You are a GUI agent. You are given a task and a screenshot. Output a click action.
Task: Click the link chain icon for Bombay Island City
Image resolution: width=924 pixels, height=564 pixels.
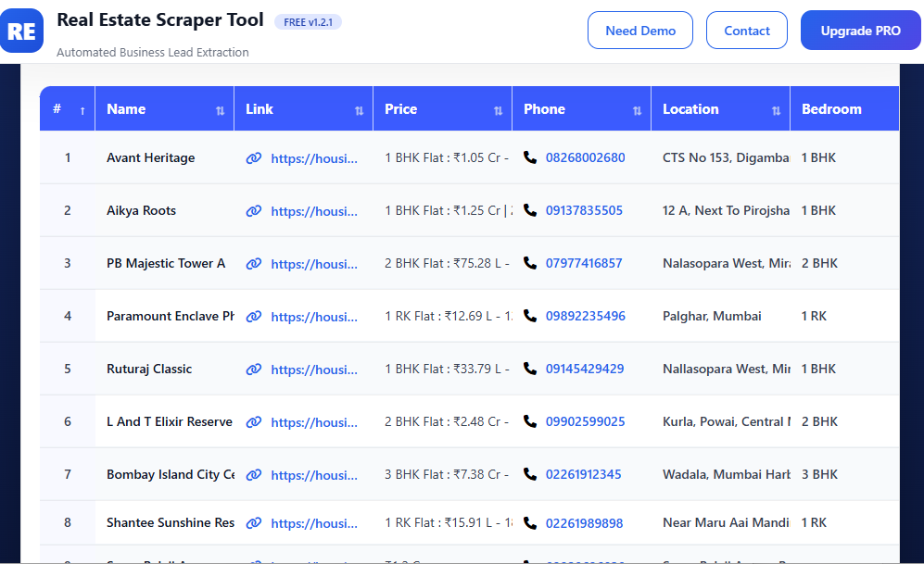(253, 475)
